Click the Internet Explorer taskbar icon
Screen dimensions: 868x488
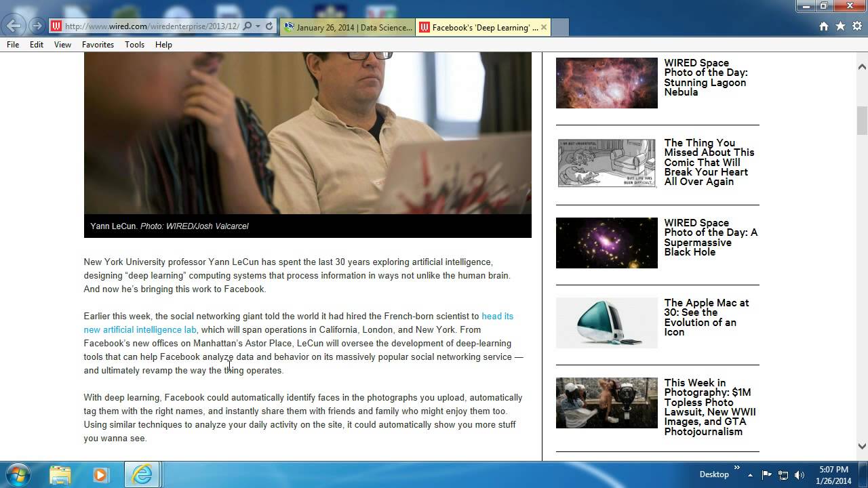click(142, 474)
